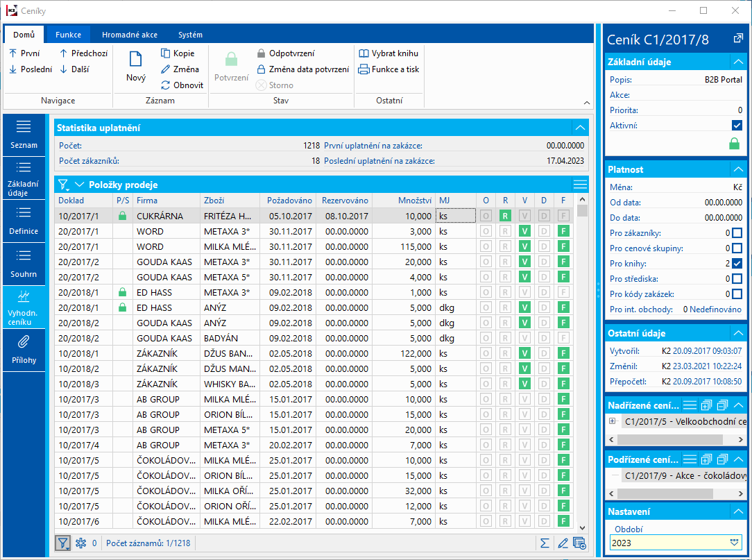Expand C1/2017/5 tree node
The height and width of the screenshot is (560, 752).
coord(612,421)
